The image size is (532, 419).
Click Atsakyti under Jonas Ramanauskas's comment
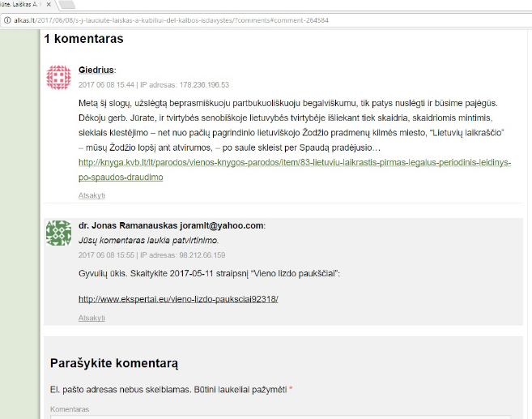tap(92, 319)
